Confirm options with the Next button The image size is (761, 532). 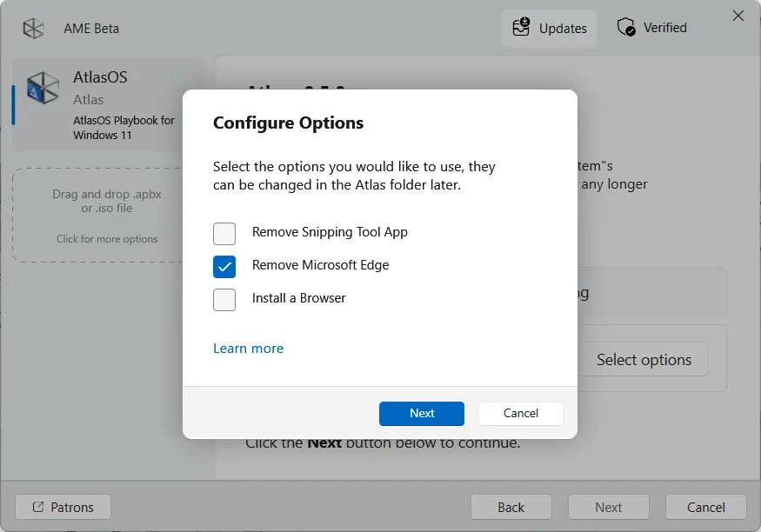(x=421, y=413)
